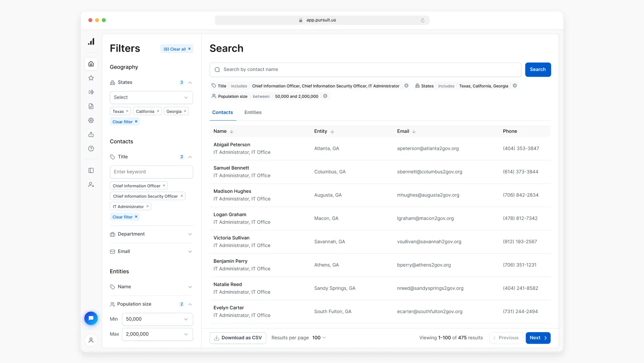The image size is (644, 363).
Task: Focus the Title Enter keyword field
Action: pyautogui.click(x=151, y=172)
